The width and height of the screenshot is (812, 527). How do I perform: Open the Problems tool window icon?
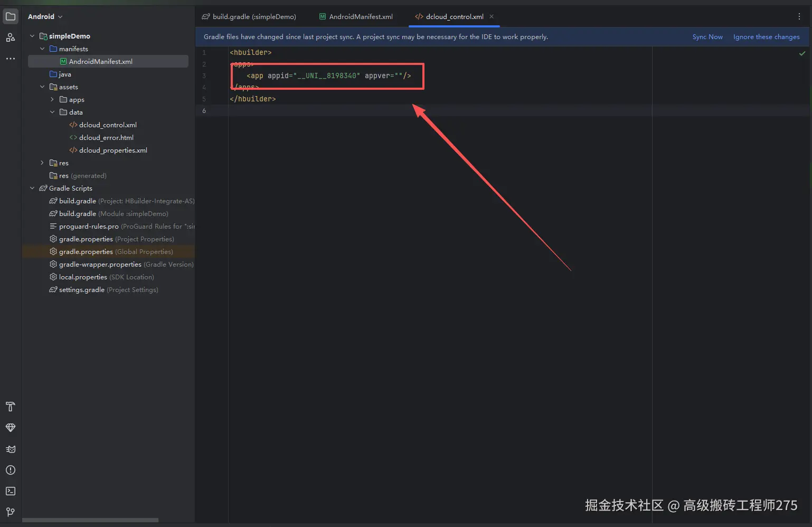pyautogui.click(x=11, y=470)
